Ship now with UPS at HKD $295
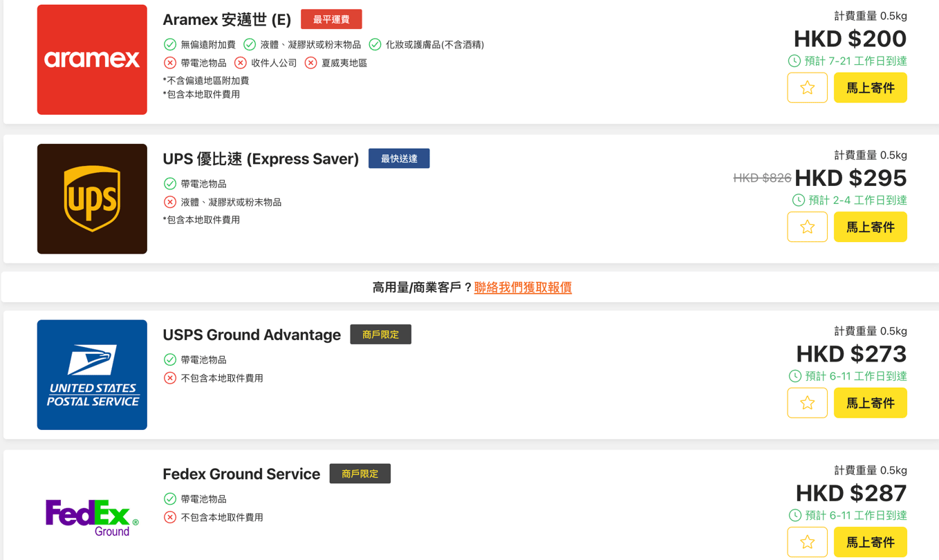The width and height of the screenshot is (939, 560). pyautogui.click(x=870, y=227)
